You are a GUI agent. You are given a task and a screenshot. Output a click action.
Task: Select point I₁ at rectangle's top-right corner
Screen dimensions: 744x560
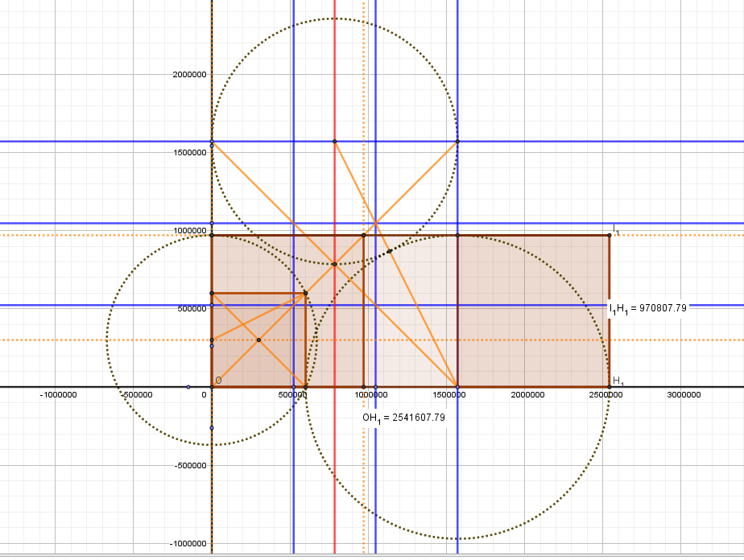[609, 236]
